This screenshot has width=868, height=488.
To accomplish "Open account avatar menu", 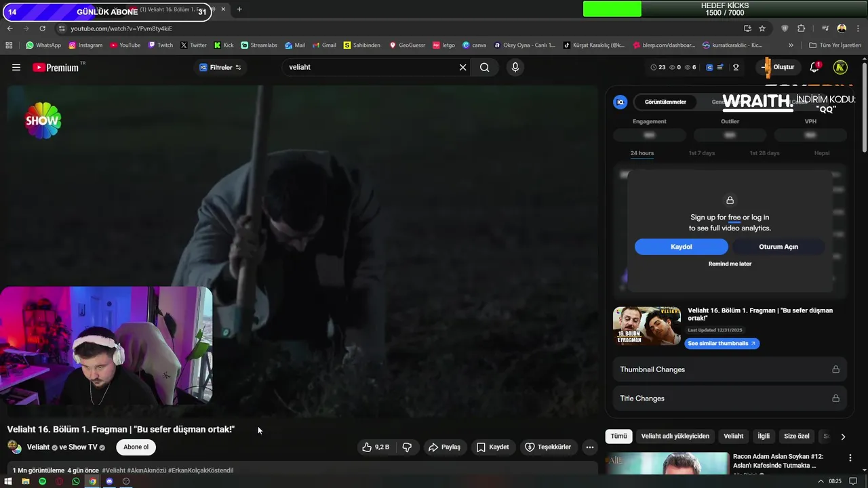I will (840, 67).
